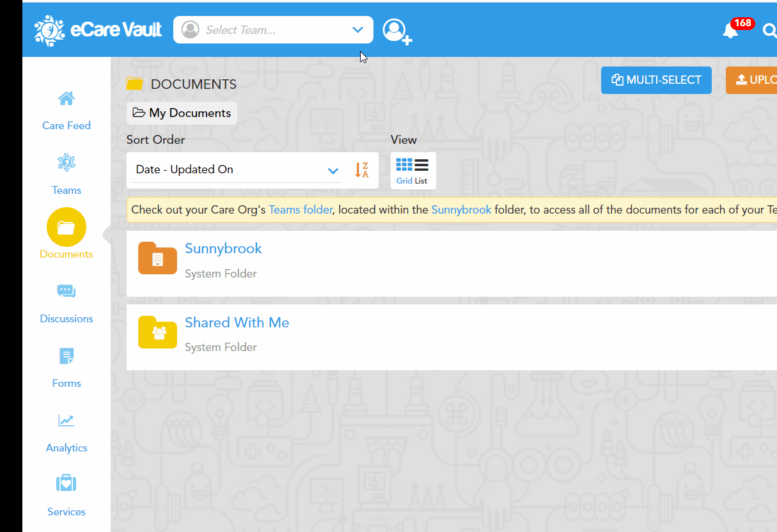This screenshot has width=777, height=532.
Task: Go to Care Feed in sidebar
Action: click(x=67, y=111)
